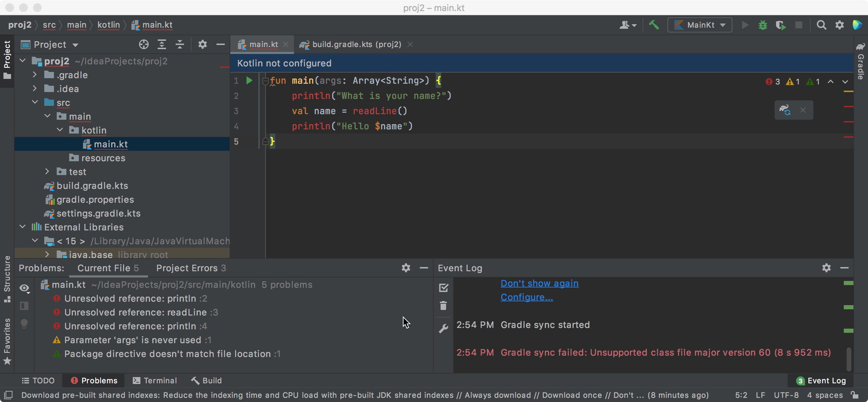Click Event Log vertical scrollbar thumb

849,359
